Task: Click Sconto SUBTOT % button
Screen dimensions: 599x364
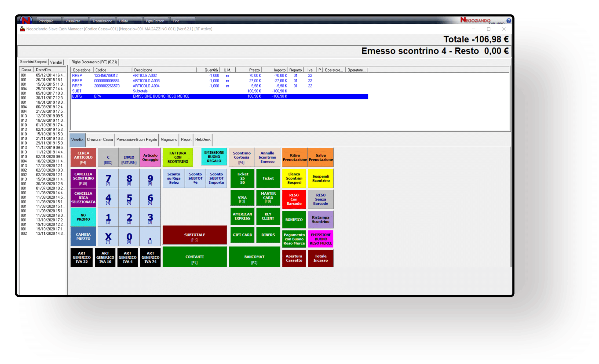Action: (x=195, y=178)
